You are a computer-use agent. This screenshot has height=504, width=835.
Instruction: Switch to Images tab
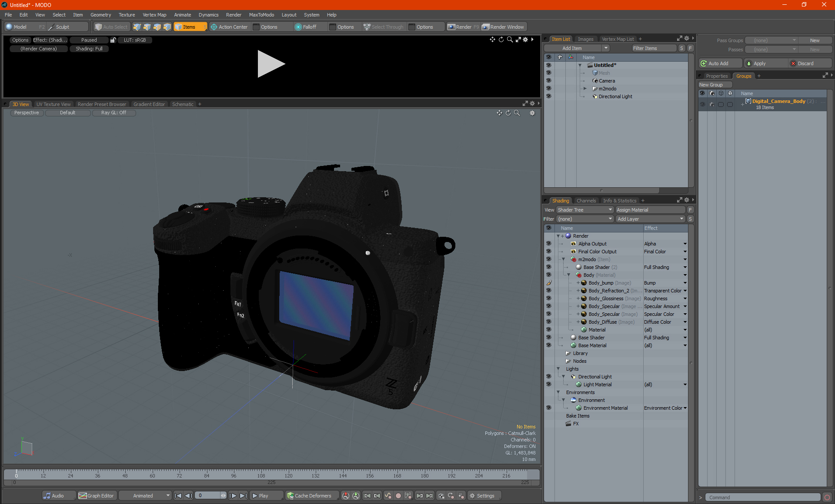tap(585, 39)
